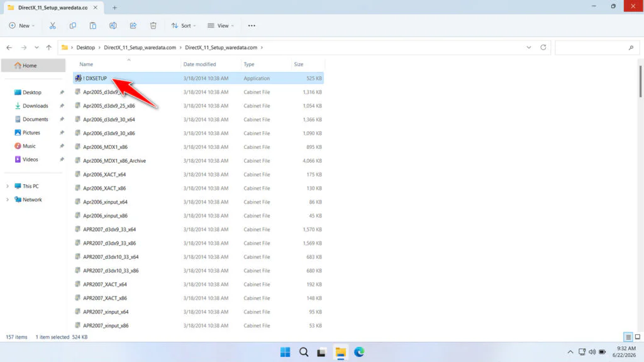Open the New dropdown menu
This screenshot has height=362, width=644.
(22, 25)
